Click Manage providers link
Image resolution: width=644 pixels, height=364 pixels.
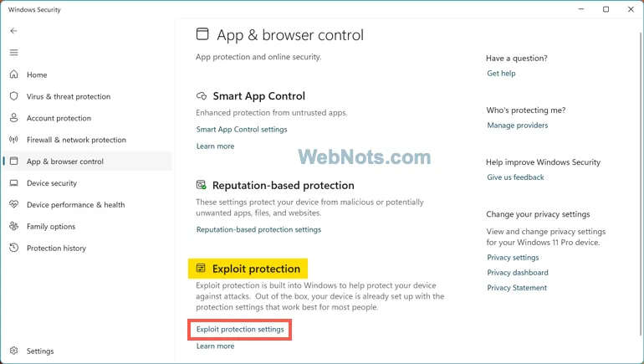pos(518,126)
